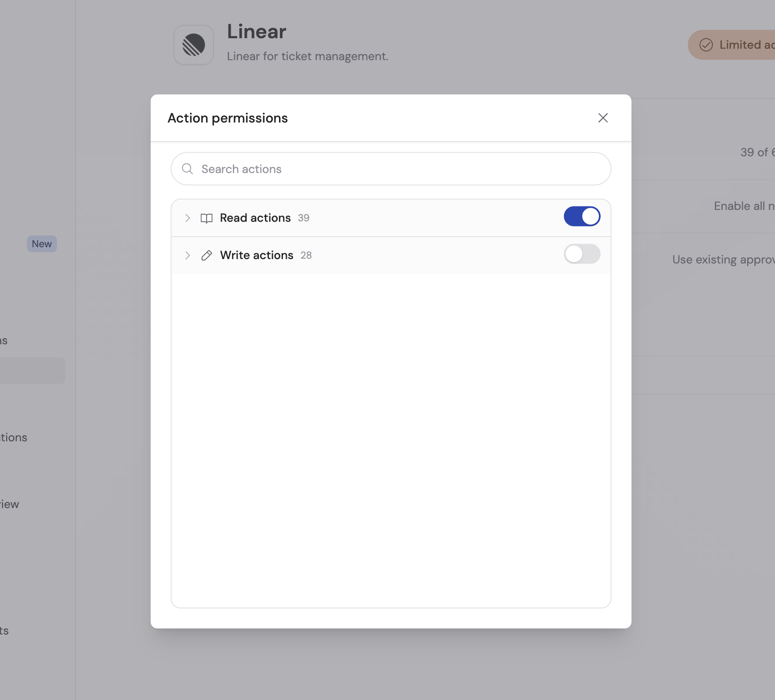
Task: Click the New badge in sidebar
Action: (42, 244)
